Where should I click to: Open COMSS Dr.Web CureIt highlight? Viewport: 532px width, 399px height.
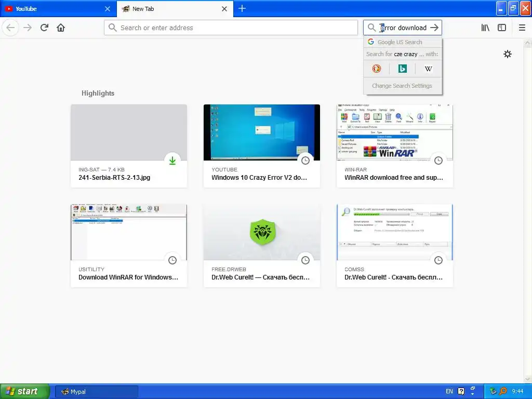(x=395, y=246)
